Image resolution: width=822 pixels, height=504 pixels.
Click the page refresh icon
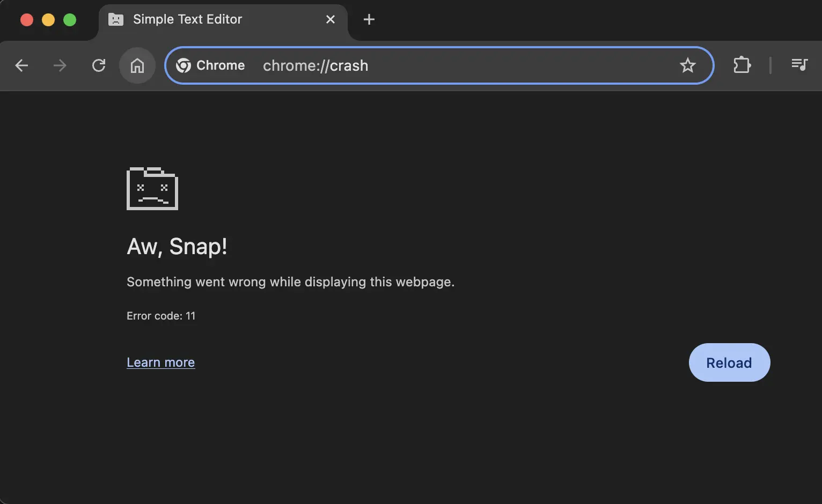99,65
